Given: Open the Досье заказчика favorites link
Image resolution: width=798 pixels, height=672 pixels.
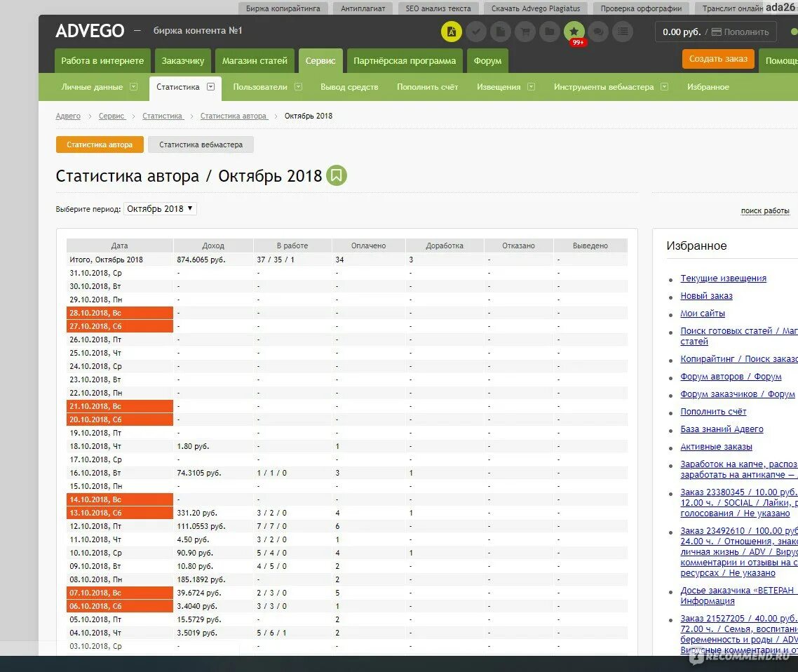Looking at the screenshot, I should (739, 596).
